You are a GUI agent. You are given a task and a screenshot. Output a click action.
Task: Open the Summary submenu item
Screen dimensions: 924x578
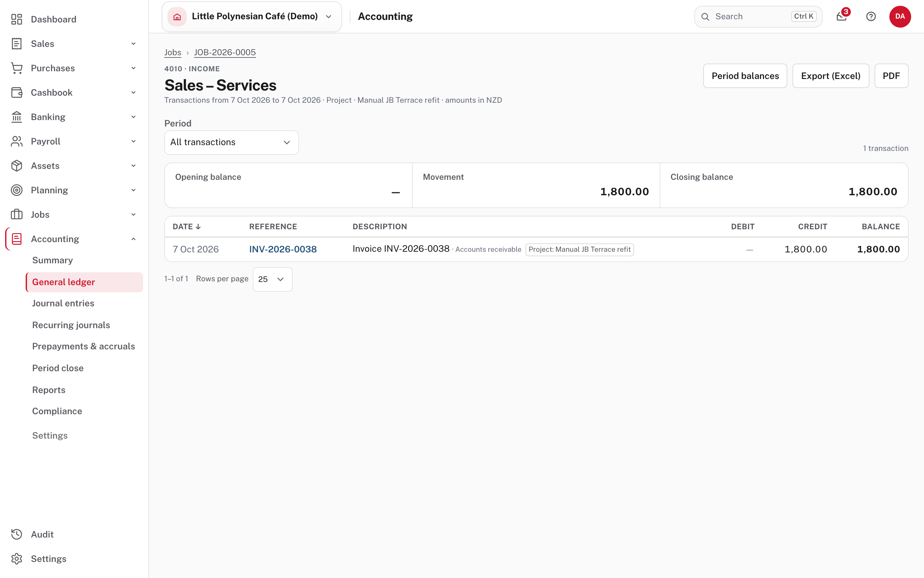tap(52, 260)
